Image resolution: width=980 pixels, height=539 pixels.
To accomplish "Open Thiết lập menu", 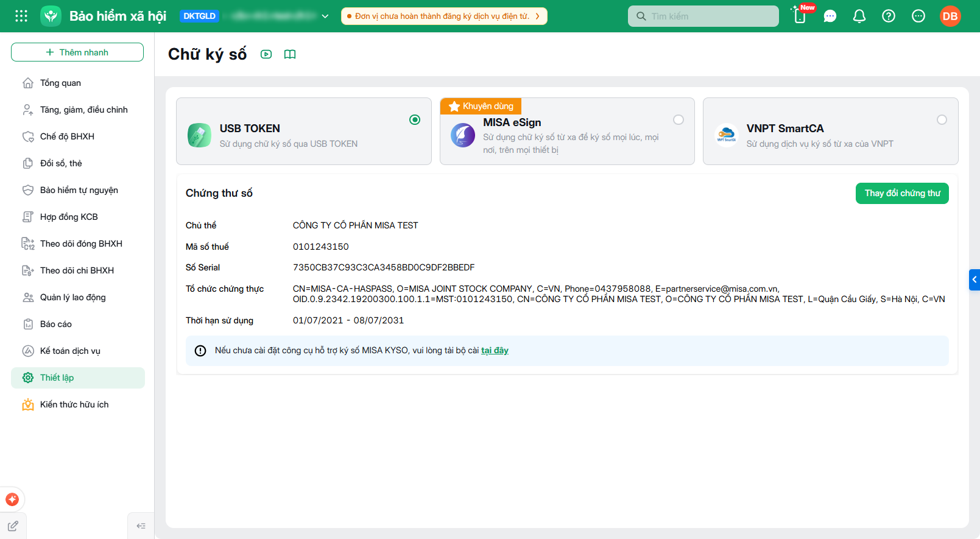I will tap(78, 378).
